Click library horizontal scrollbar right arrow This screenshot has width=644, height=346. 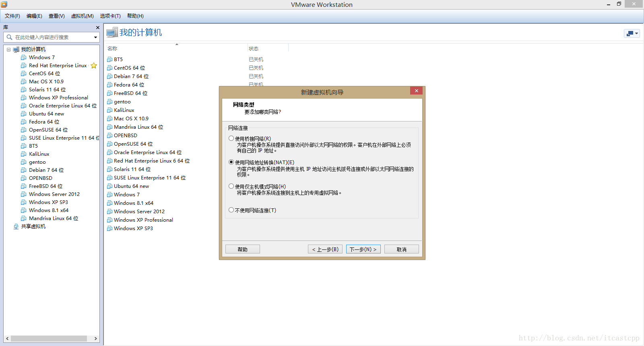pyautogui.click(x=96, y=339)
